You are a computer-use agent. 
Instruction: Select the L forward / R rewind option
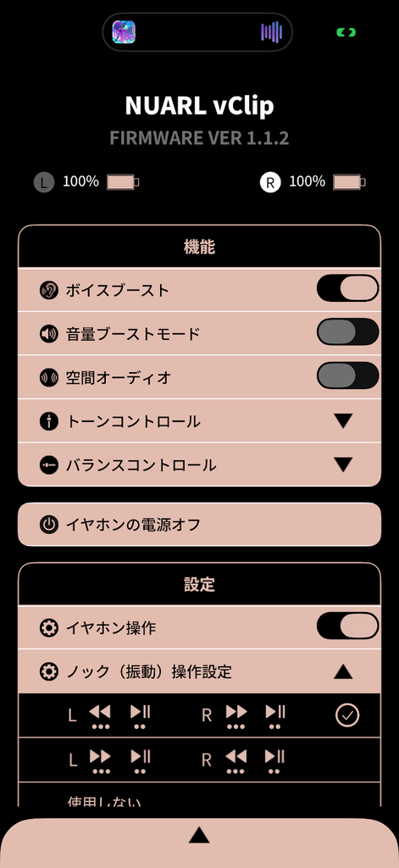[x=199, y=759]
